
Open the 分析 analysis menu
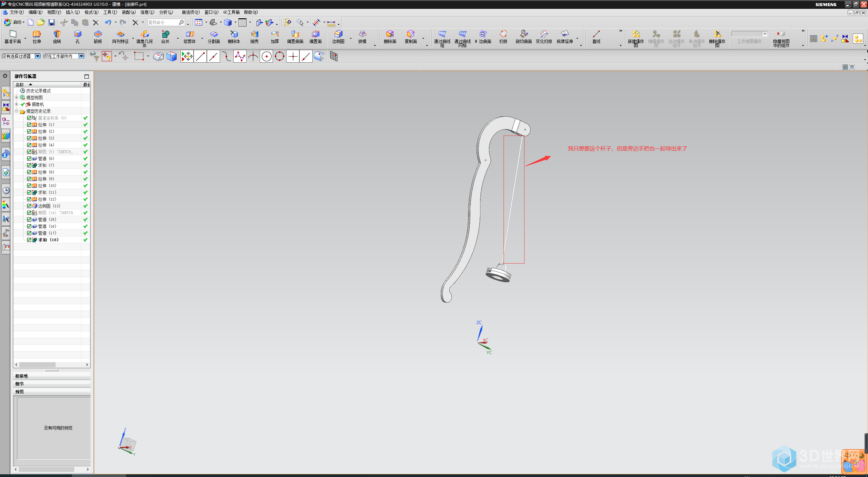pyautogui.click(x=166, y=12)
